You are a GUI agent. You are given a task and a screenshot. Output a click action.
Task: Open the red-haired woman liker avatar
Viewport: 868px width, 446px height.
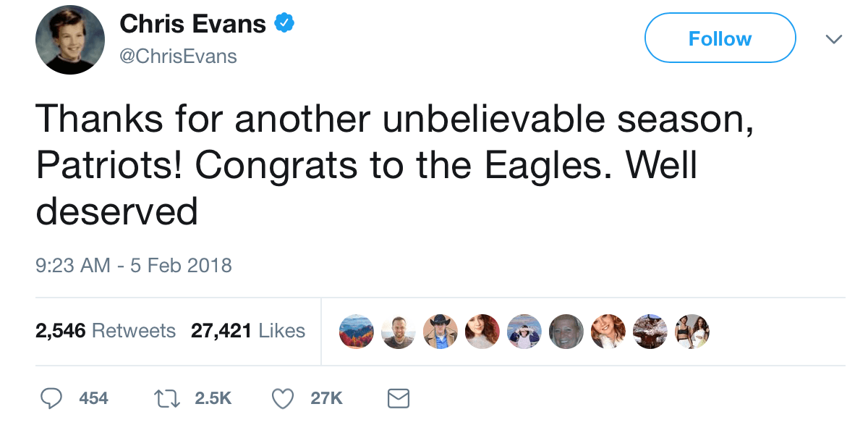(x=482, y=332)
